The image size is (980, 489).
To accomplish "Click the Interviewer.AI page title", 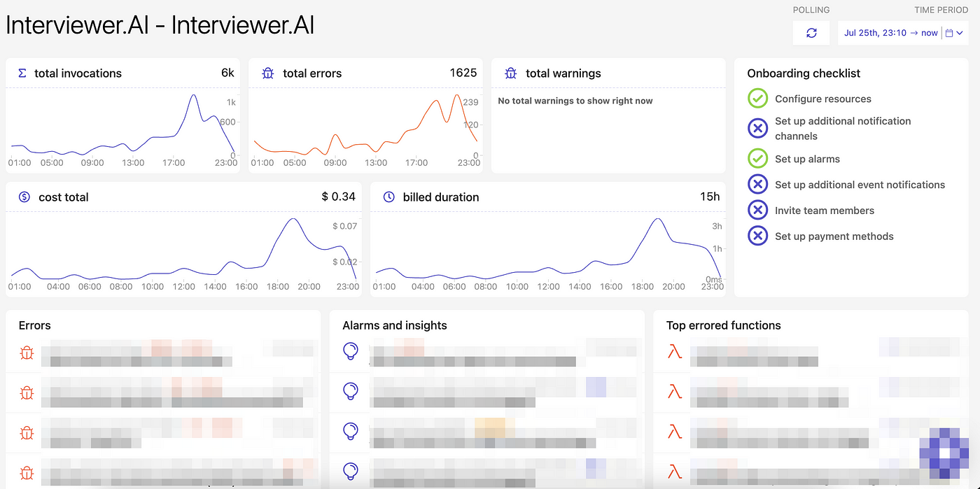I will click(x=160, y=25).
